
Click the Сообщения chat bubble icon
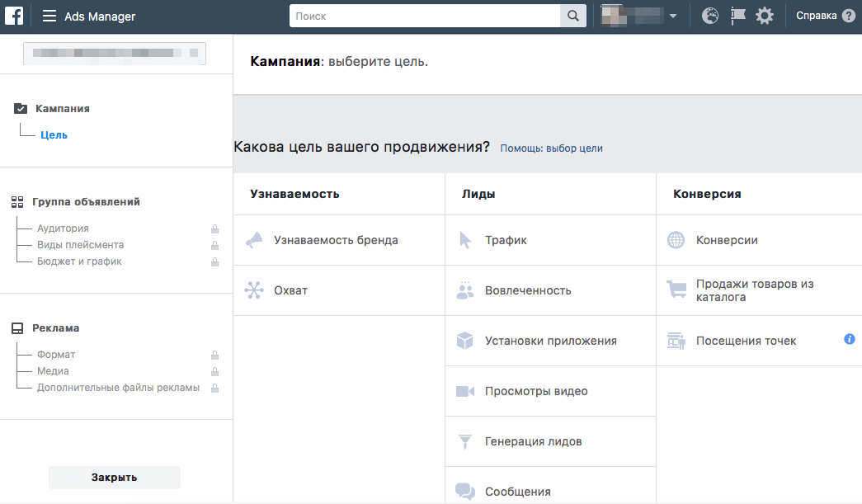(466, 491)
